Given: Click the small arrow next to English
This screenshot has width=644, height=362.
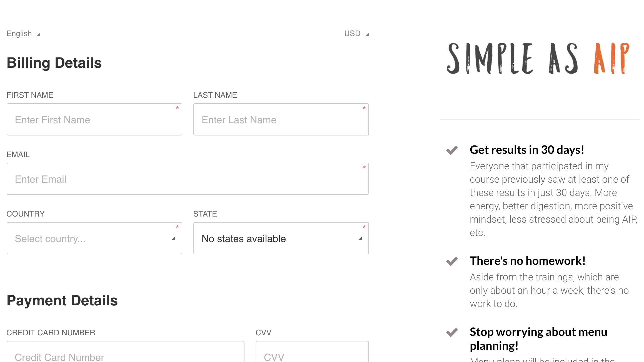Looking at the screenshot, I should [39, 34].
